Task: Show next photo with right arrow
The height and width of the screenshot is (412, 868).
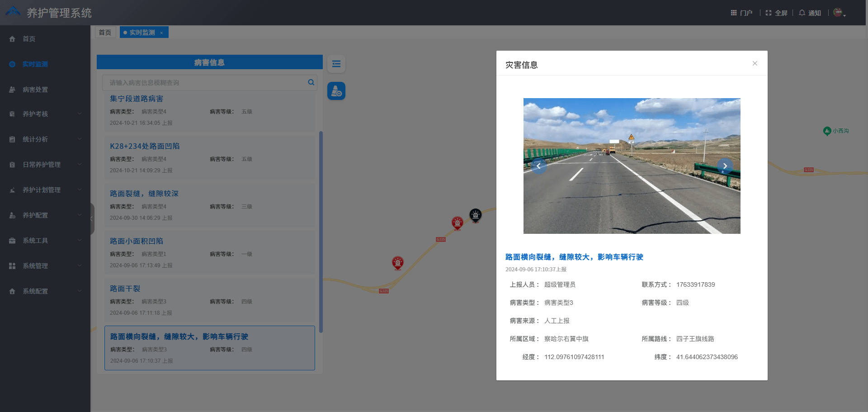Action: (x=725, y=166)
